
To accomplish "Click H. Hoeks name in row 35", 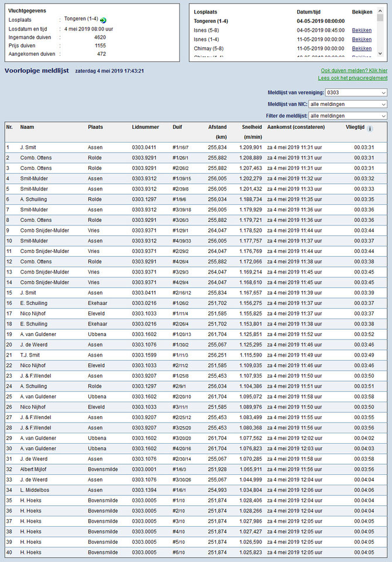I will point(31,501).
